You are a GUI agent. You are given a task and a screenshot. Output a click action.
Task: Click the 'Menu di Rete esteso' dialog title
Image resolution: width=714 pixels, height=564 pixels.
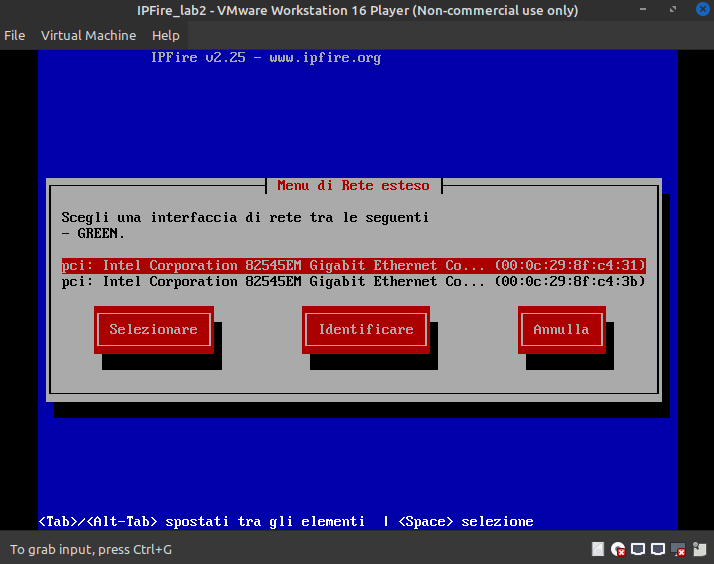[x=353, y=185]
